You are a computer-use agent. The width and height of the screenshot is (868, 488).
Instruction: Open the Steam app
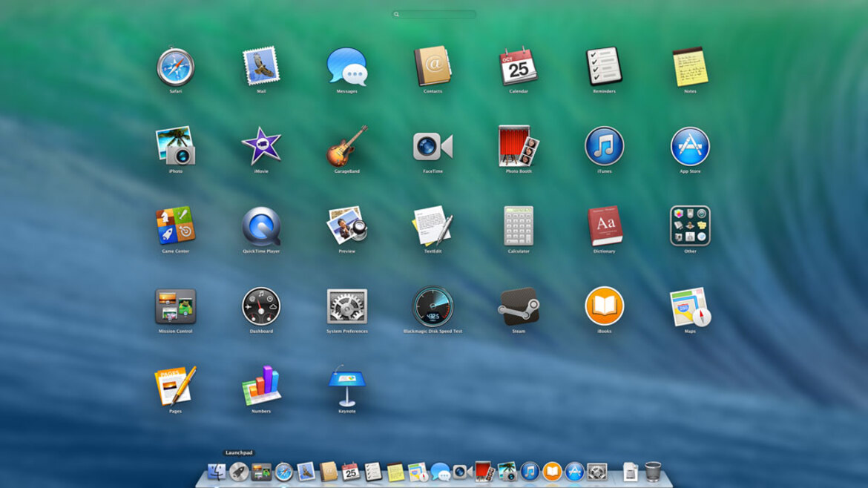click(519, 306)
